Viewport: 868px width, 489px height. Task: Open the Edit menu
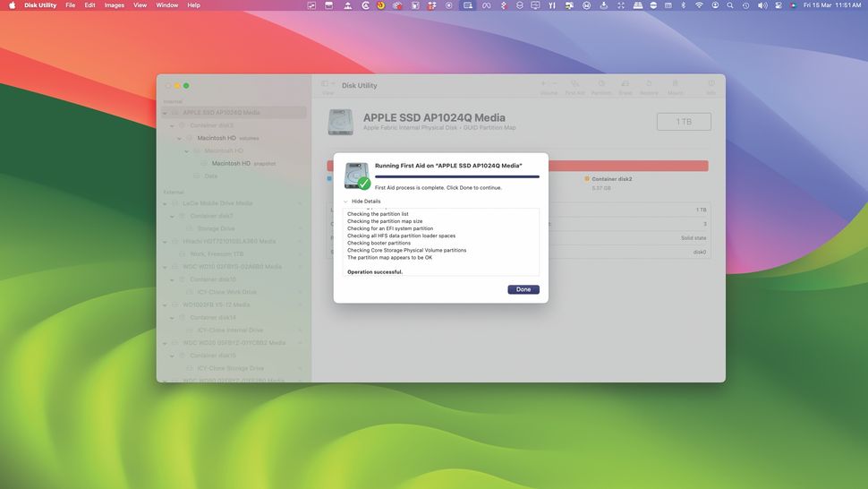[89, 5]
